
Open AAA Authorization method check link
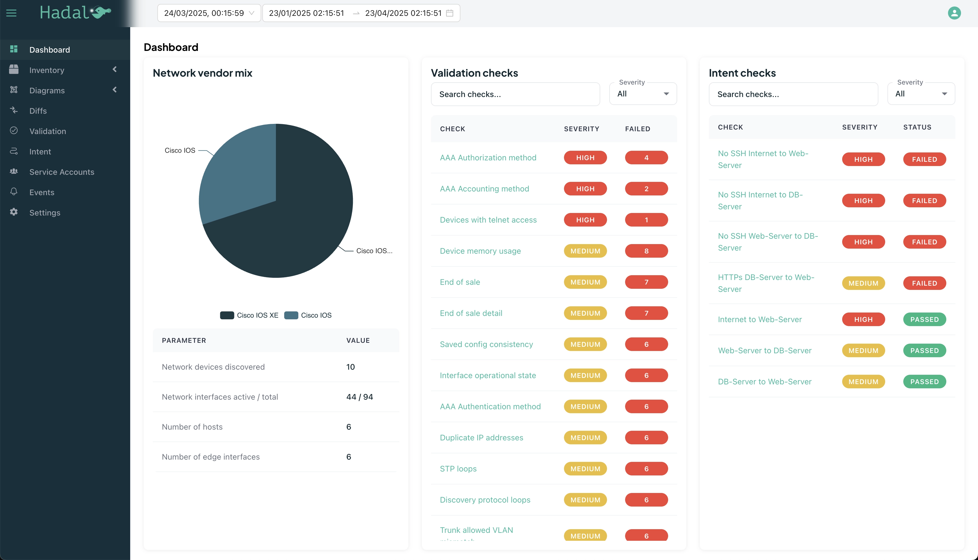pos(488,158)
